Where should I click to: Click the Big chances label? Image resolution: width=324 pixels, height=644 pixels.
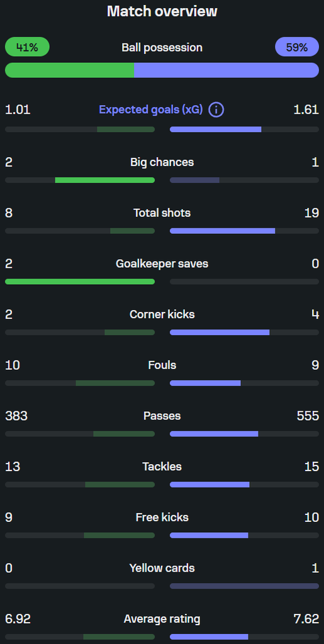pos(162,162)
